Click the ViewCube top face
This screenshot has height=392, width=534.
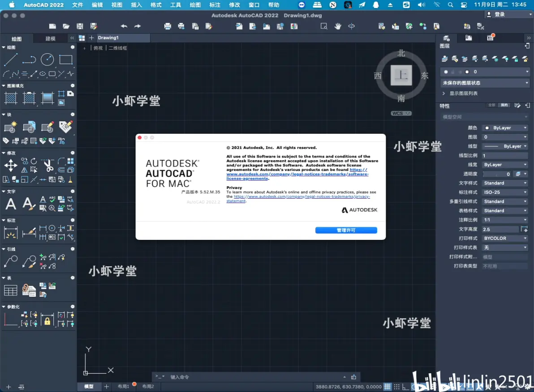point(401,75)
